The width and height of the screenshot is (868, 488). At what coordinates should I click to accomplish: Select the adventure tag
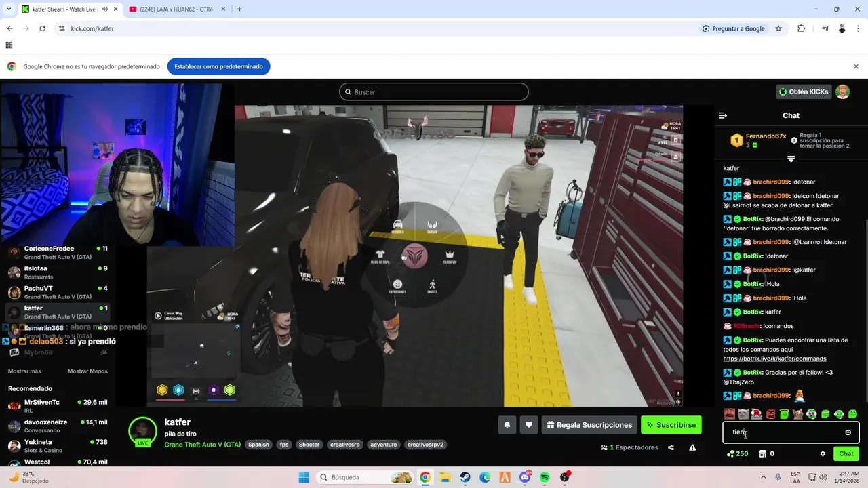pyautogui.click(x=384, y=445)
